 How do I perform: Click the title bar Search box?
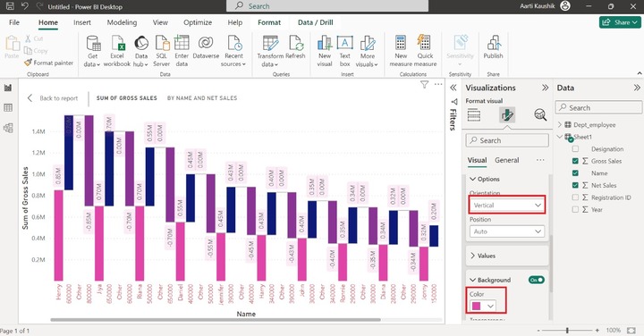[x=327, y=6]
